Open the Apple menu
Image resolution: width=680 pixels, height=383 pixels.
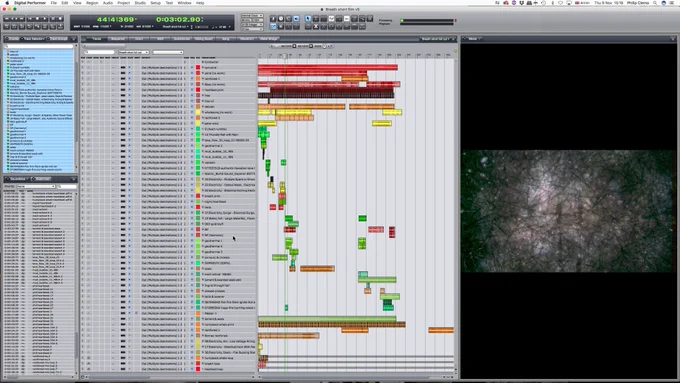click(x=7, y=3)
